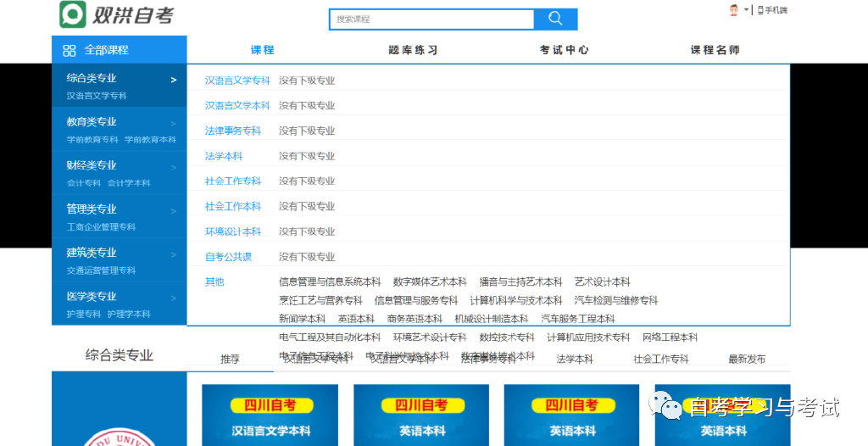Click sidebar link 护理专科
The width and height of the screenshot is (868, 446).
84,314
